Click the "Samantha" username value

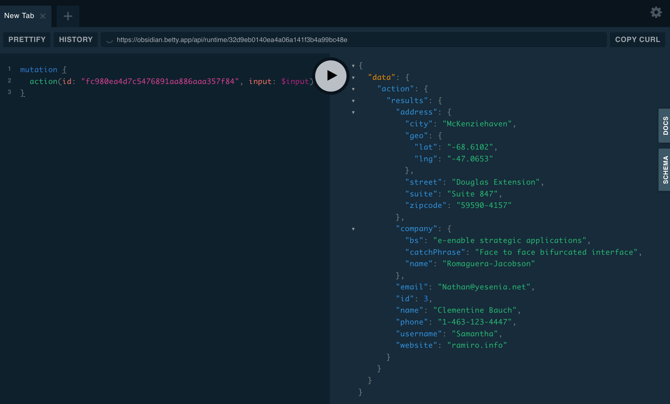(x=475, y=333)
